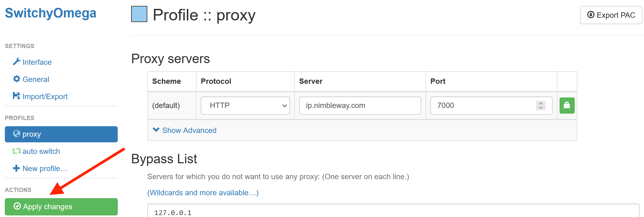This screenshot has width=644, height=217.
Task: Open the HTTP protocol dropdown
Action: (x=245, y=106)
